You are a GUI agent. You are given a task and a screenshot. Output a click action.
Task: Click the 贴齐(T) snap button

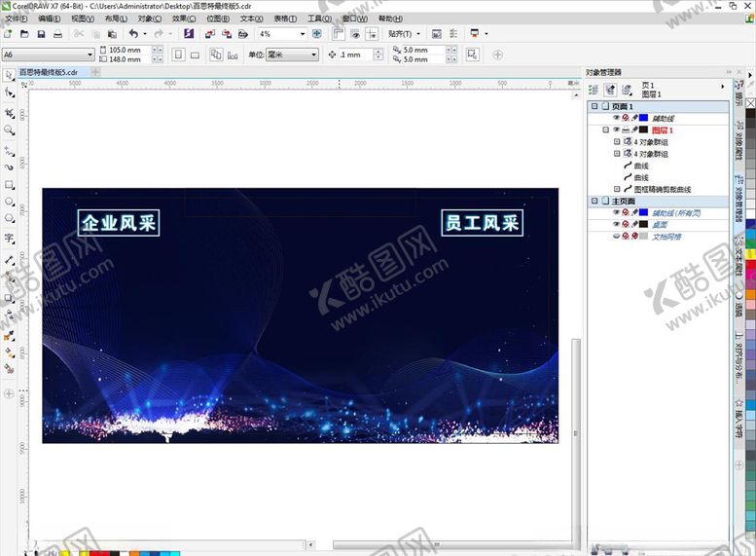point(402,33)
